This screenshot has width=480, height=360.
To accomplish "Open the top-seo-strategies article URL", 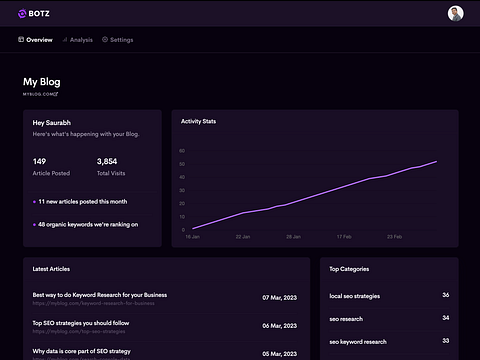I will (x=79, y=331).
